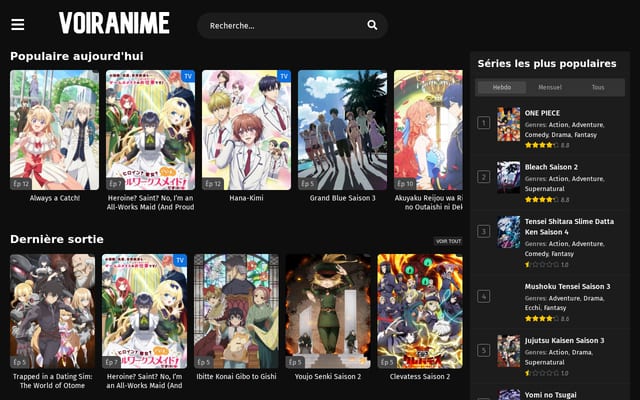Click the ONE PIECE small cover image
Screen dimensions: 640x400
pos(509,124)
